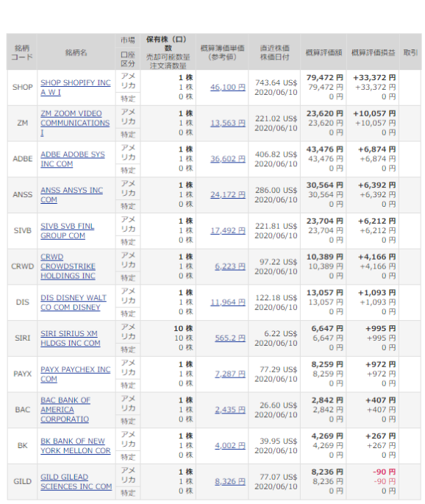The width and height of the screenshot is (425, 504).
Task: Click the 6.22 US$ stock price
Action: (281, 333)
